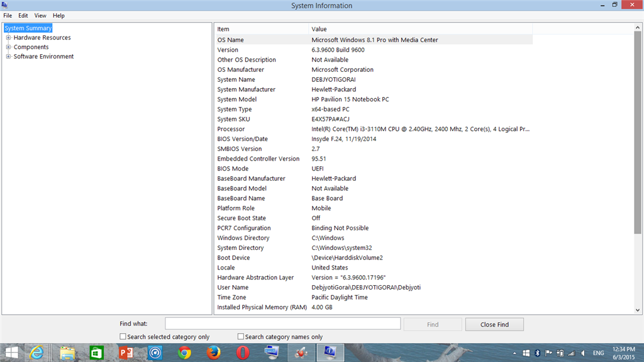This screenshot has width=644, height=362.
Task: Open the volume speaker tray icon
Action: point(583,353)
